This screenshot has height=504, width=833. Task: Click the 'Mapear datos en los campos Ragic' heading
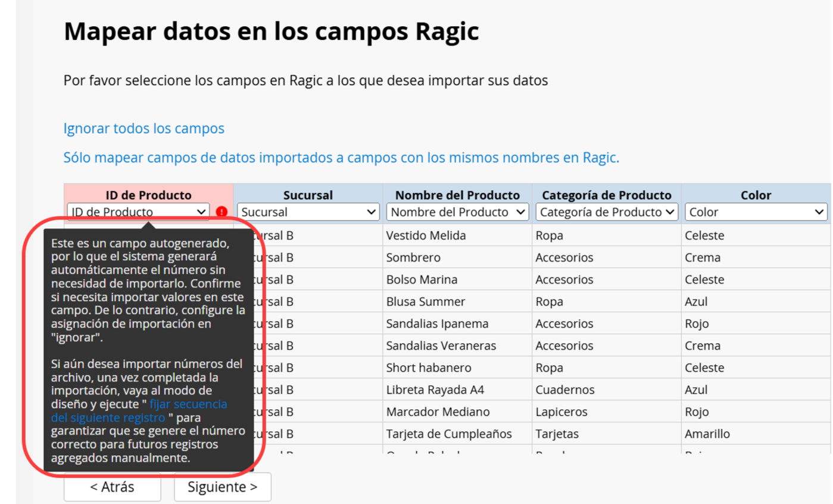tap(272, 32)
